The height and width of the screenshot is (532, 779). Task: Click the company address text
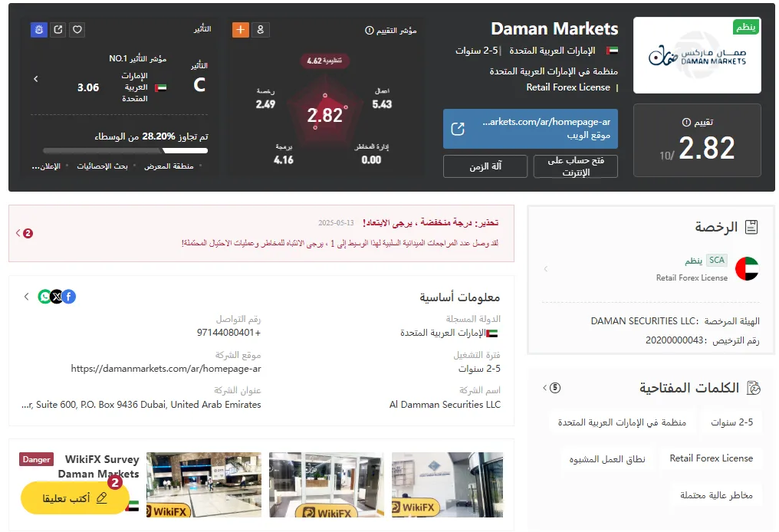(141, 405)
